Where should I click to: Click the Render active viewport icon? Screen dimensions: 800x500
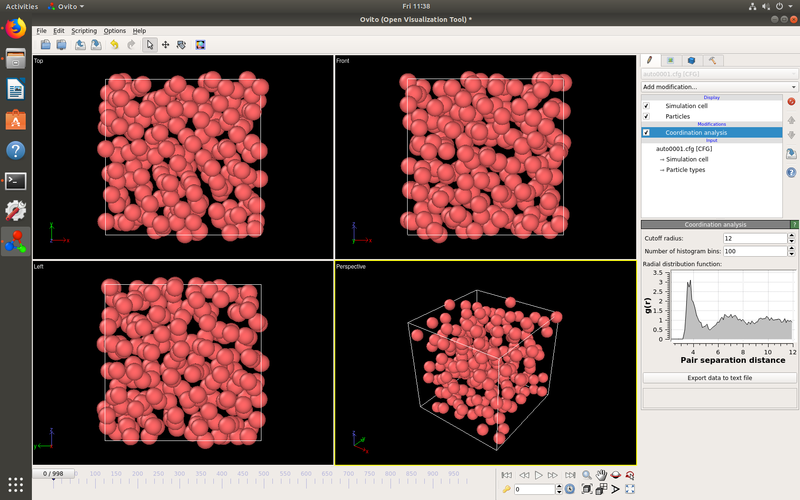200,45
